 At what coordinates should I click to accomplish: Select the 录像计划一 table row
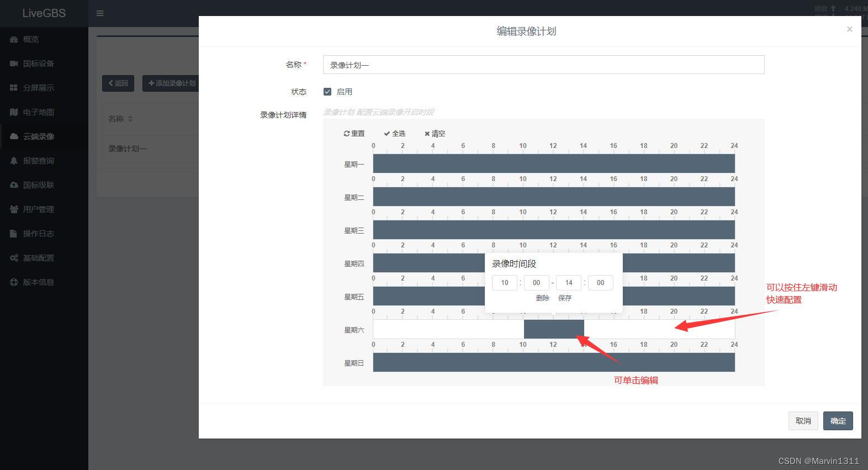pos(150,149)
